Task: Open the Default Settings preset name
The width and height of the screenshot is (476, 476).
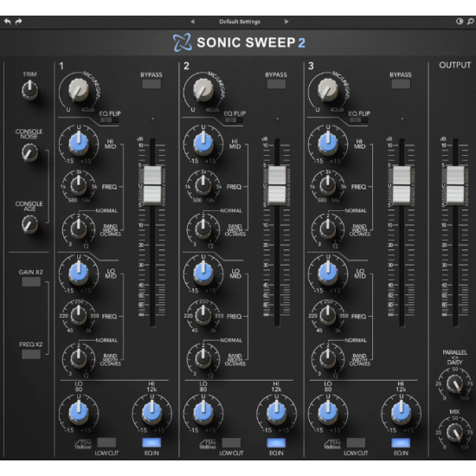Action: (240, 22)
